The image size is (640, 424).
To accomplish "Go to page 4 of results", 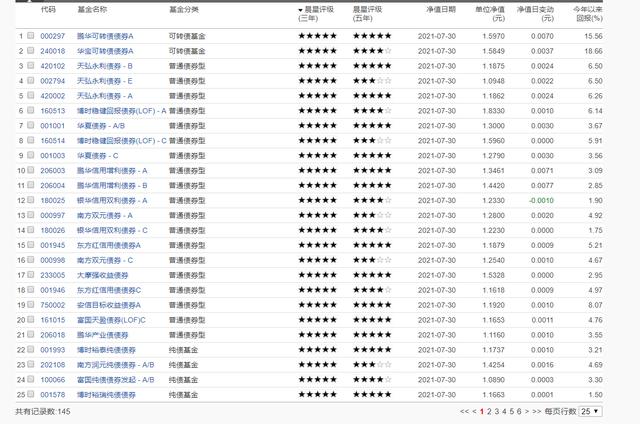I will [504, 411].
